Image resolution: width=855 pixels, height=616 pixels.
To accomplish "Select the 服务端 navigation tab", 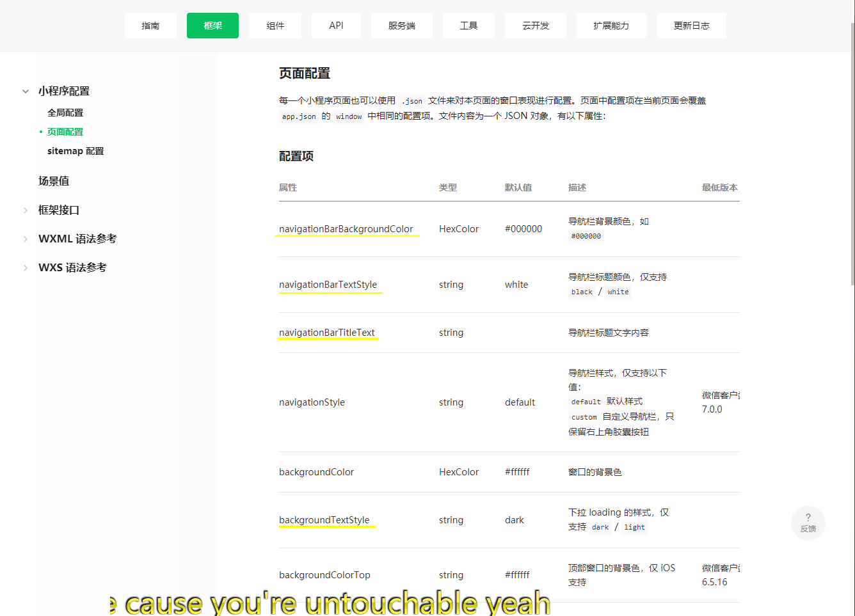I will coord(401,26).
